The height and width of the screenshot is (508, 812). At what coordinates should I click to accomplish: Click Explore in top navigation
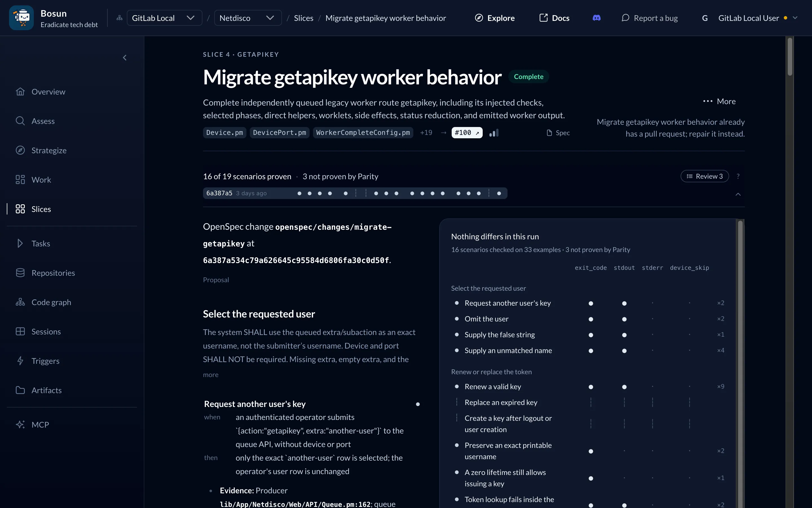(x=495, y=18)
